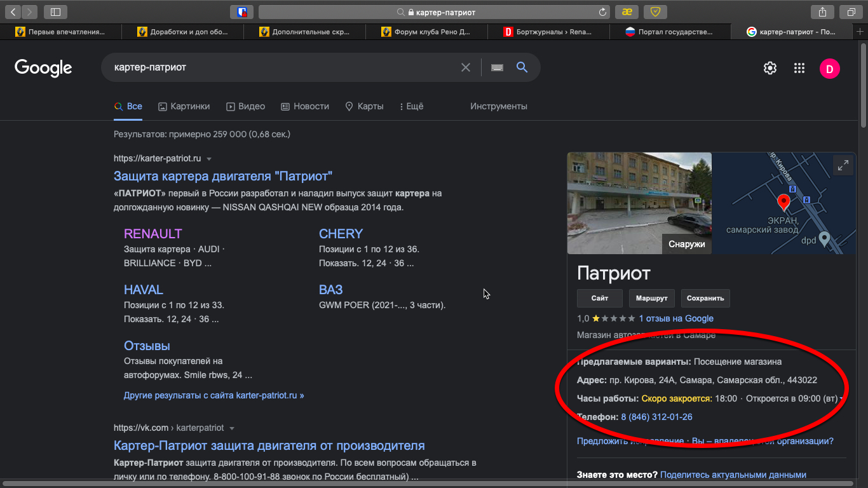Switch to tab 'Портал государстве...'
Viewport: 868px width, 488px height.
669,31
